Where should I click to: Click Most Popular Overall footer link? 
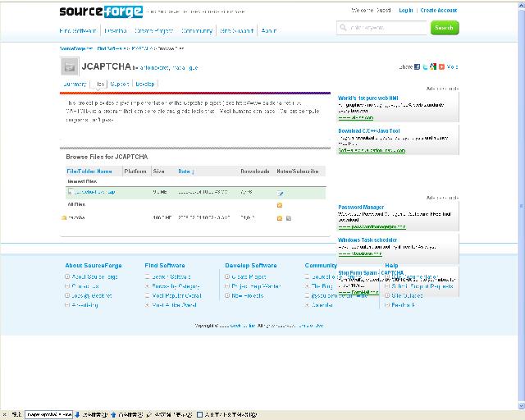177,296
